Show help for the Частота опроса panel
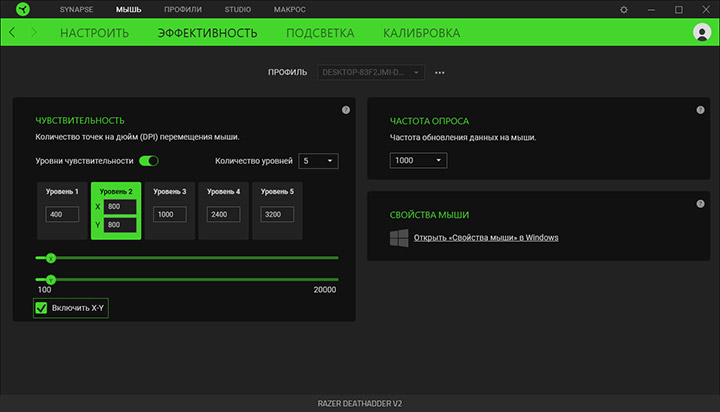 (700, 110)
